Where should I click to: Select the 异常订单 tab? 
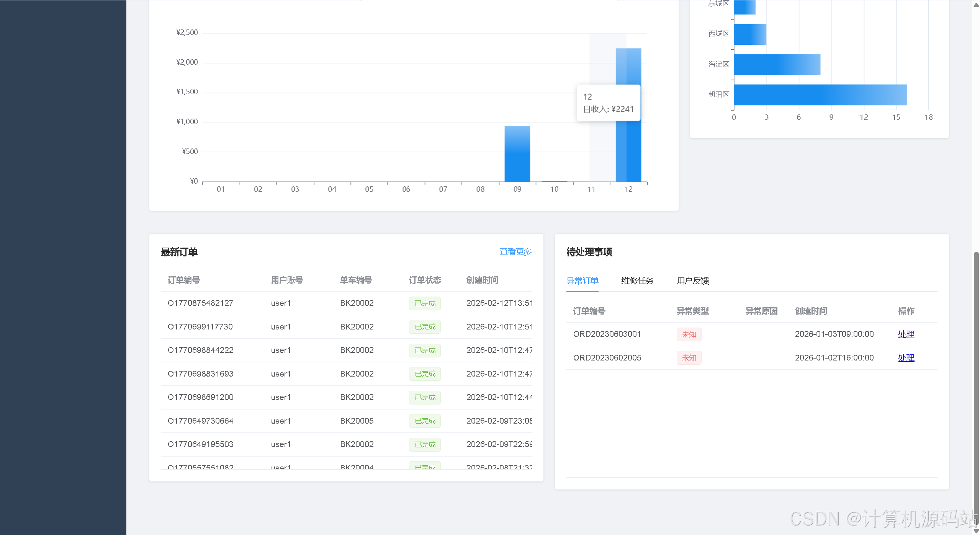tap(582, 281)
